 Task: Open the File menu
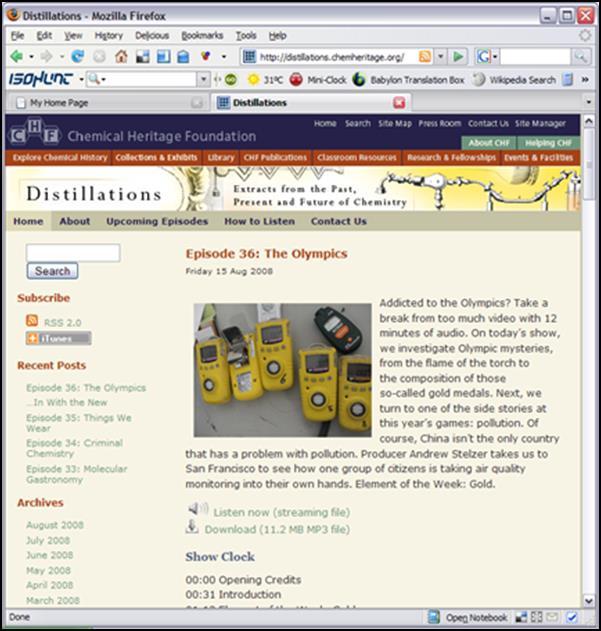[x=17, y=36]
